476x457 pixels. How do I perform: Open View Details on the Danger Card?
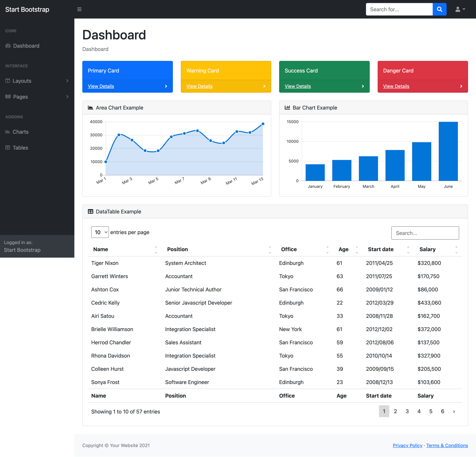point(396,86)
